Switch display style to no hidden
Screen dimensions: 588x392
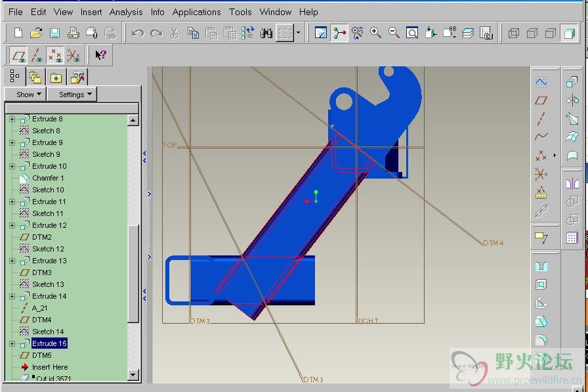point(551,33)
